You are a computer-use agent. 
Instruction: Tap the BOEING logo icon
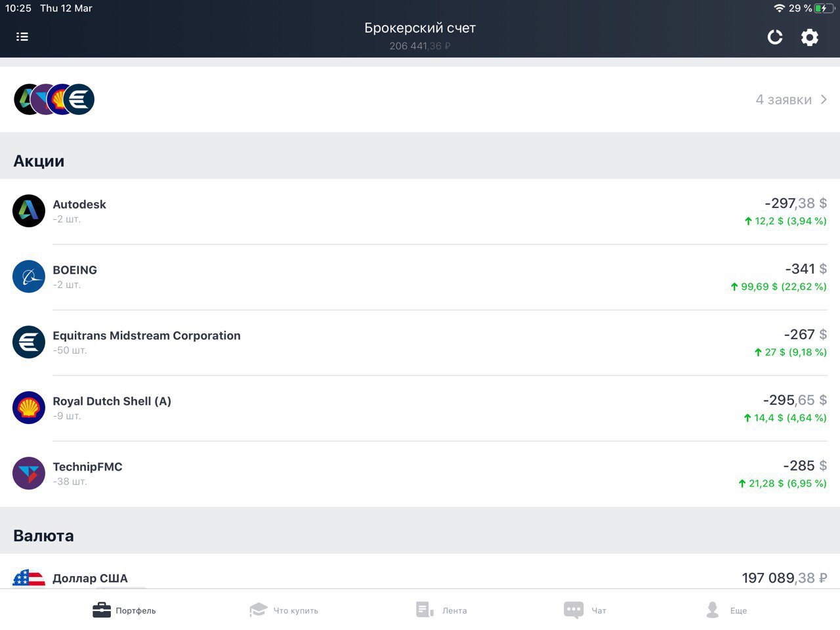click(x=29, y=276)
